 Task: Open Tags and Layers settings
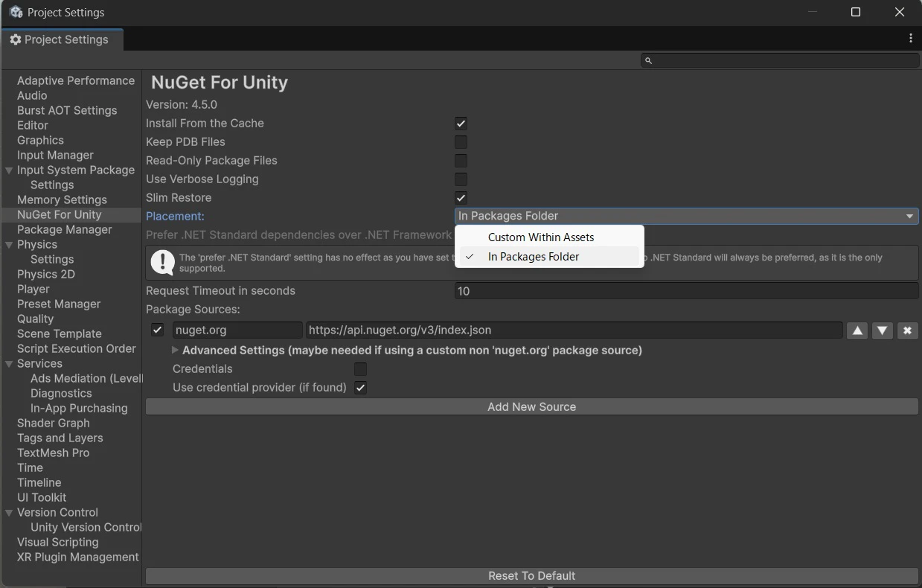pos(60,438)
